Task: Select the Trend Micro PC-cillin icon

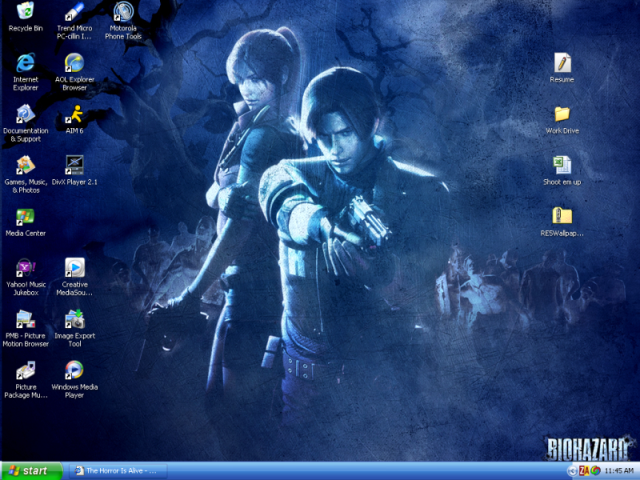Action: 74,12
